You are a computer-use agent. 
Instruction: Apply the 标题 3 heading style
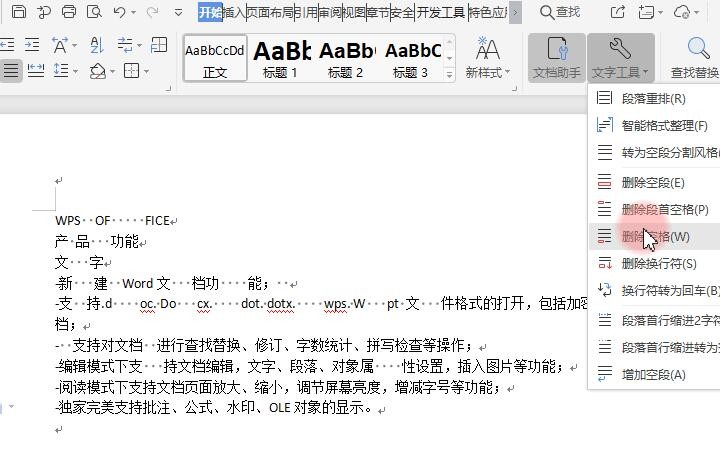point(411,58)
